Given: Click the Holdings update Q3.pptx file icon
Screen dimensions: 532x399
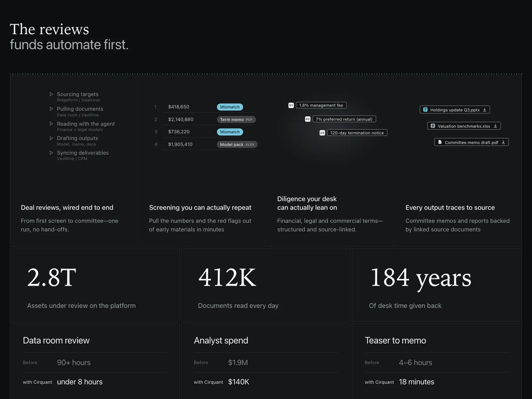Looking at the screenshot, I should (x=425, y=110).
